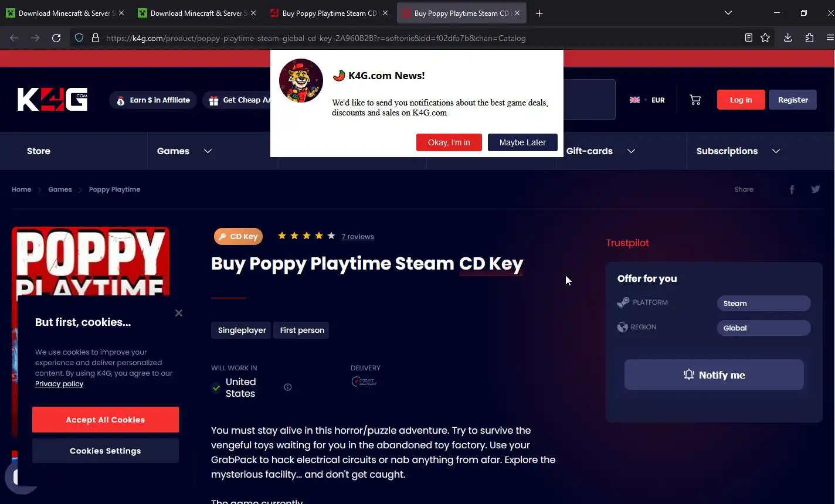Open the 7 reviews link
The height and width of the screenshot is (504, 835).
[x=358, y=237]
